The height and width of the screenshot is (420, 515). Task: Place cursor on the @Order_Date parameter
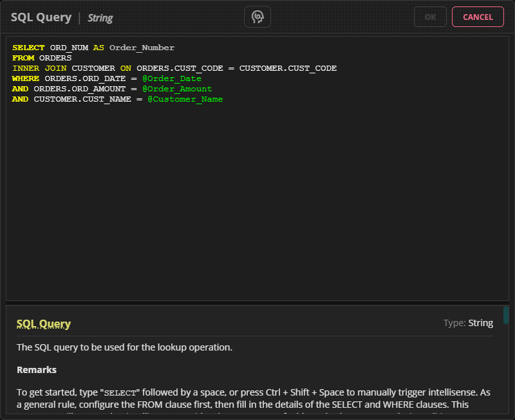(x=172, y=78)
